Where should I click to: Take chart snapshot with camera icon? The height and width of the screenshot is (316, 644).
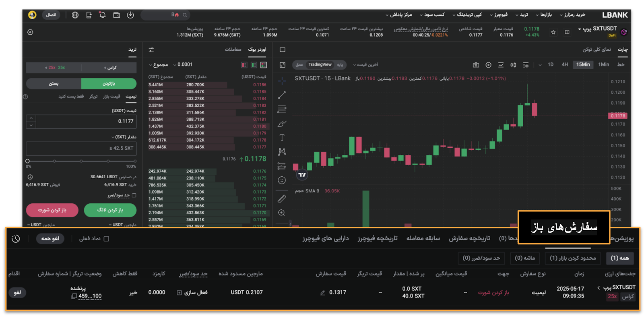click(476, 65)
